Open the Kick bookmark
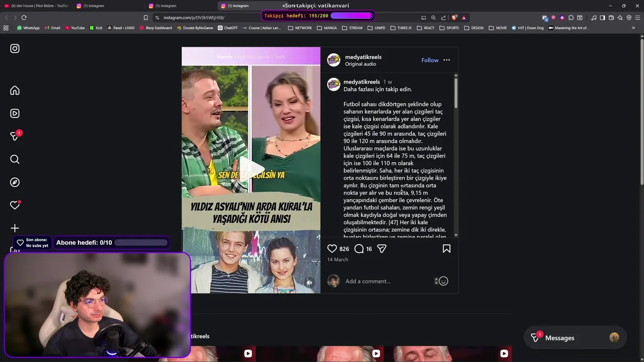 point(96,28)
